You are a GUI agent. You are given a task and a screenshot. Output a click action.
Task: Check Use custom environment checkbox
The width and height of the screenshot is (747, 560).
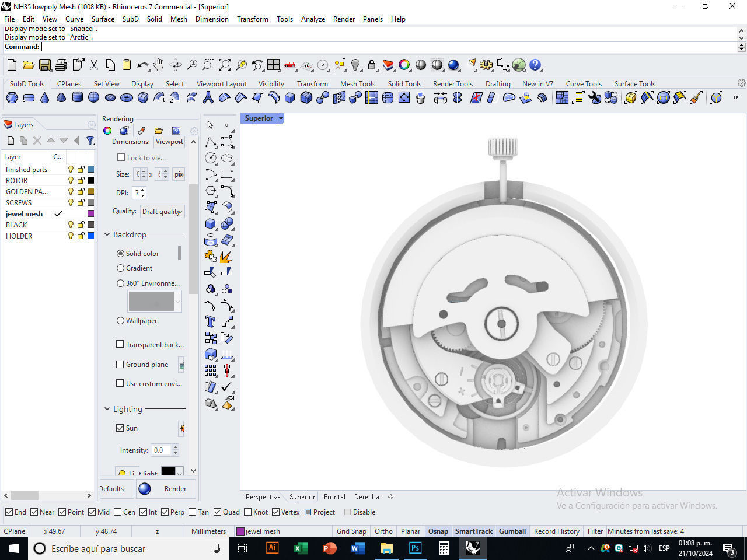click(x=120, y=383)
